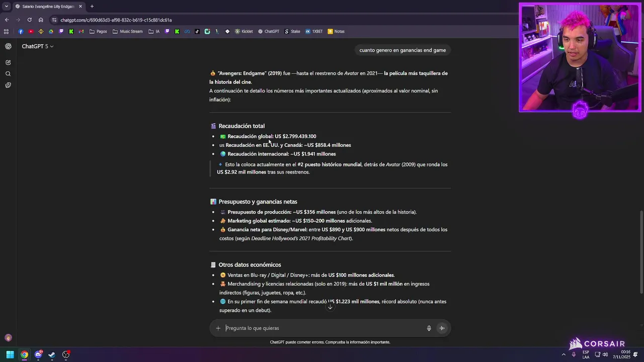Click the Chrome icon in taskbar
644x362 pixels.
pos(24,354)
